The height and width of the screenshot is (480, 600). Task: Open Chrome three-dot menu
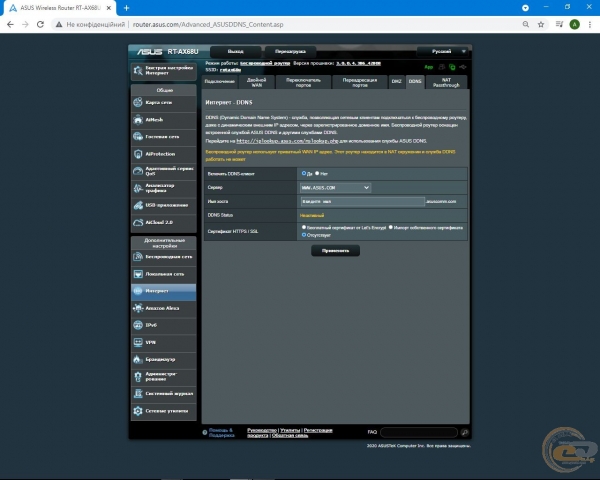point(590,24)
